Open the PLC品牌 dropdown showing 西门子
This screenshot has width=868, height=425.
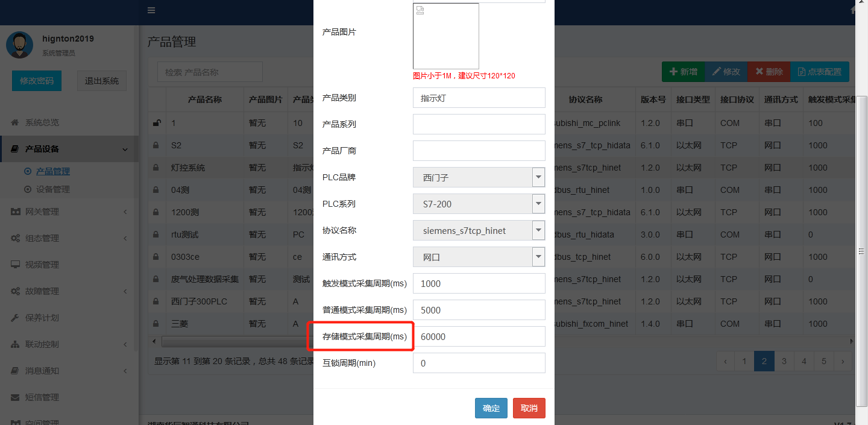(538, 177)
